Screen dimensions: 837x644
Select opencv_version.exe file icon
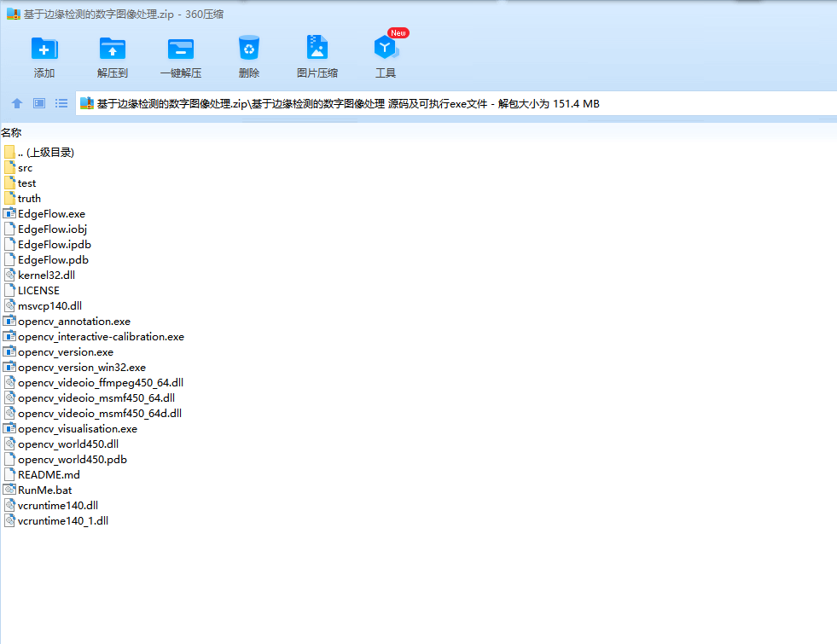(9, 352)
